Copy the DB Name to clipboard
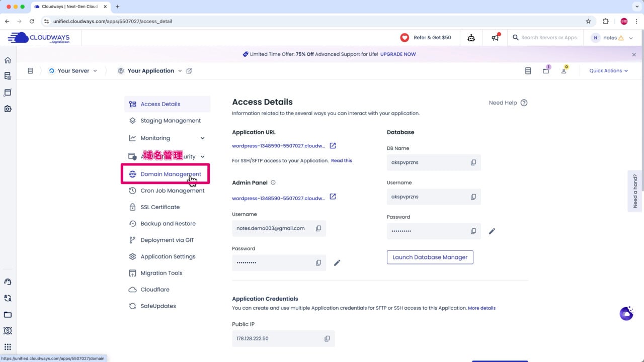The image size is (644, 362). [x=473, y=162]
